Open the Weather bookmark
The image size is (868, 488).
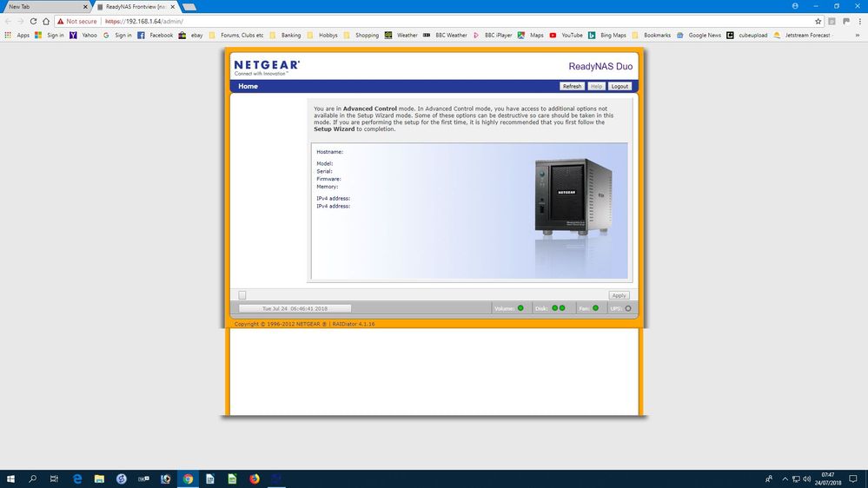coord(401,35)
